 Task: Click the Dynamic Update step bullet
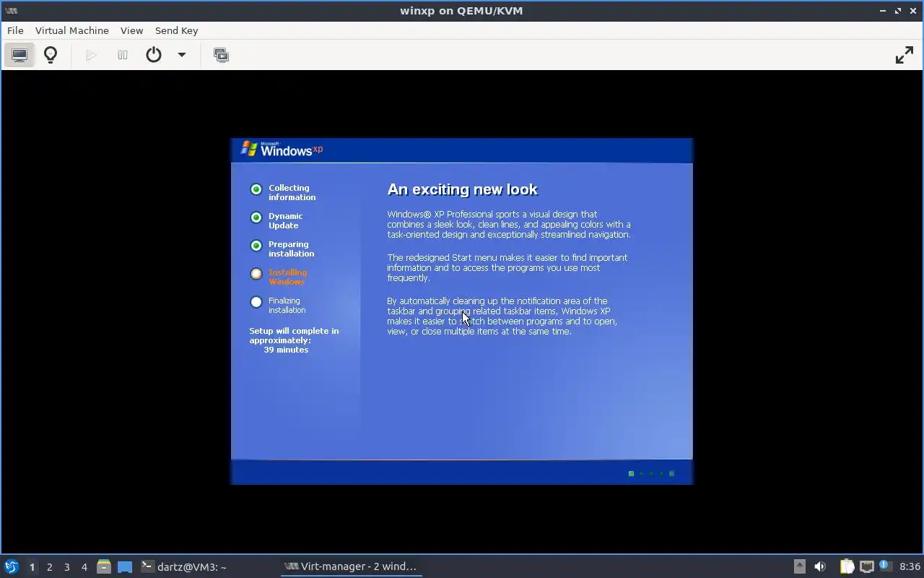coord(256,217)
